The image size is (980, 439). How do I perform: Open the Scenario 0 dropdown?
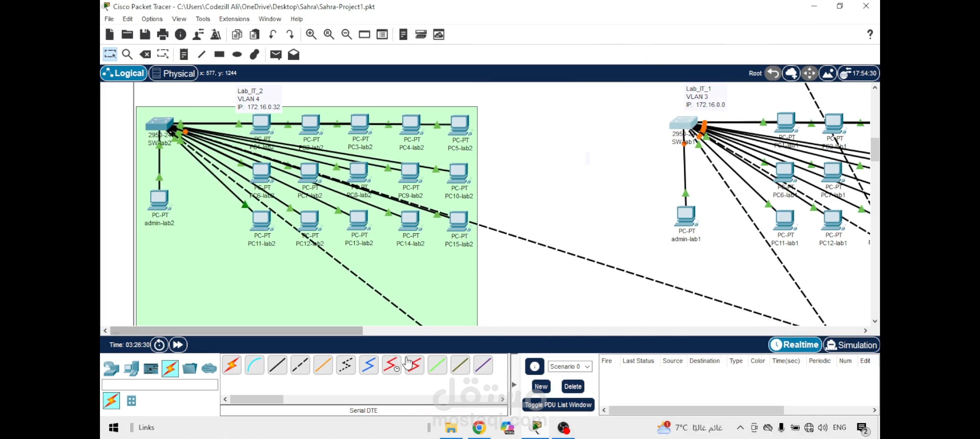[x=570, y=366]
